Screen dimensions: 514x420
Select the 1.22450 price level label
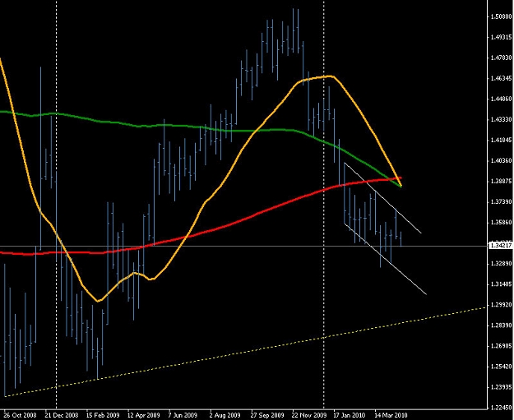[501, 408]
